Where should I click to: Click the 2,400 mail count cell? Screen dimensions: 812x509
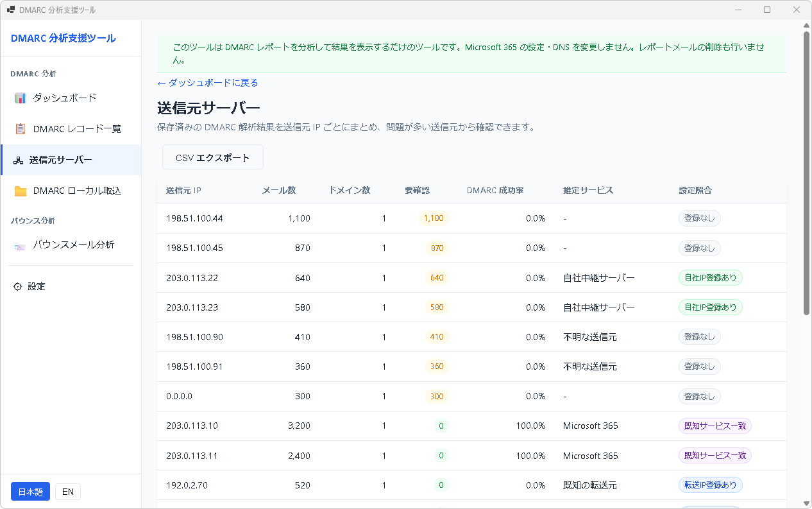tap(298, 456)
